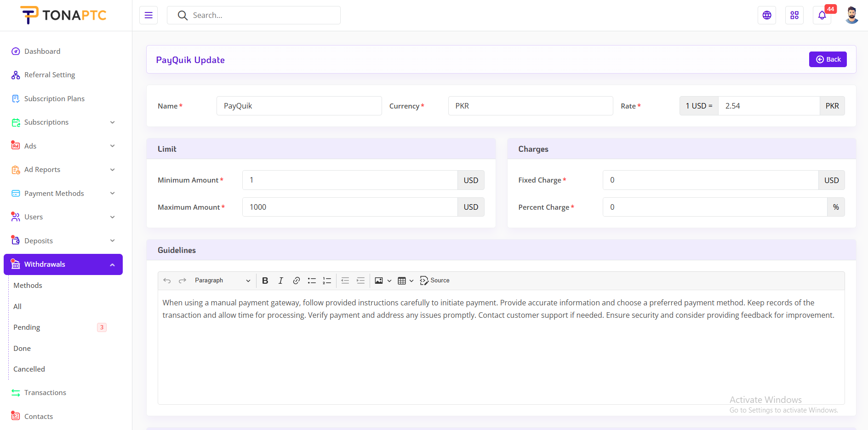Open table insert options arrow

click(x=411, y=281)
